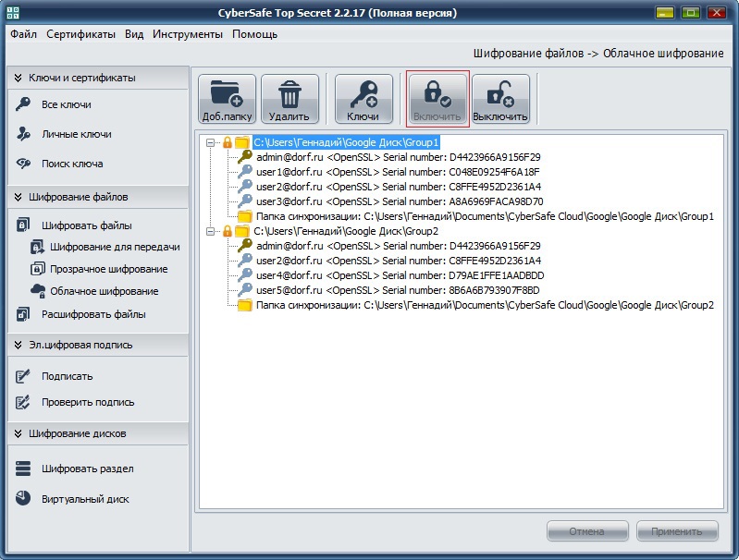Select the user2@dorf.ru key under Group2

click(399, 261)
